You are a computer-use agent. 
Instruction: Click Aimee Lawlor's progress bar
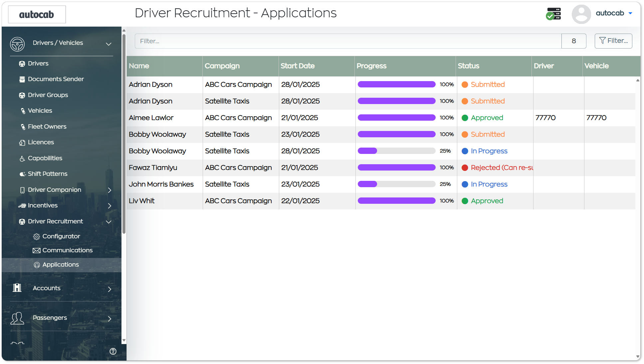[396, 118]
